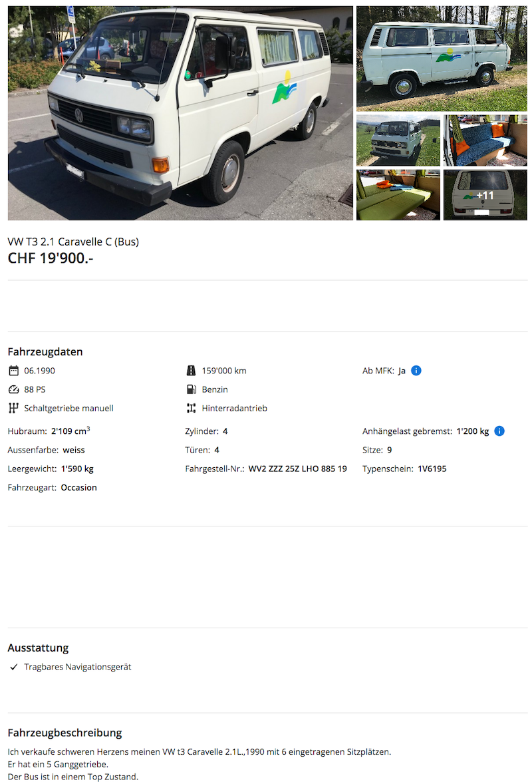This screenshot has height=784, width=532.
Task: Show the +11 more photos thumbnail
Action: (485, 195)
